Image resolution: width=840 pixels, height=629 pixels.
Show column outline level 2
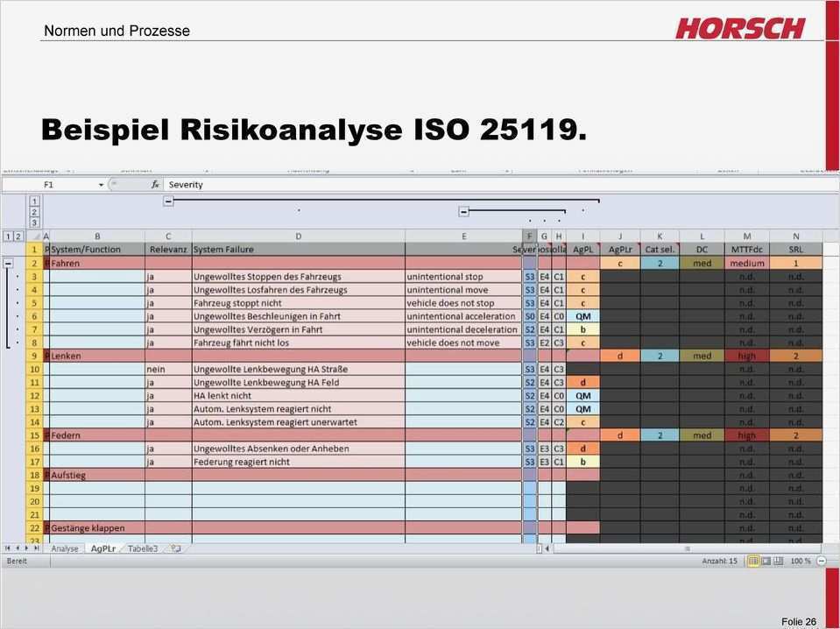34,212
